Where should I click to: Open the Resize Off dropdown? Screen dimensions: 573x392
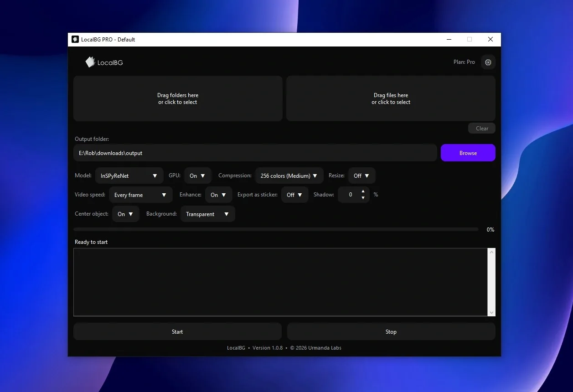(362, 176)
